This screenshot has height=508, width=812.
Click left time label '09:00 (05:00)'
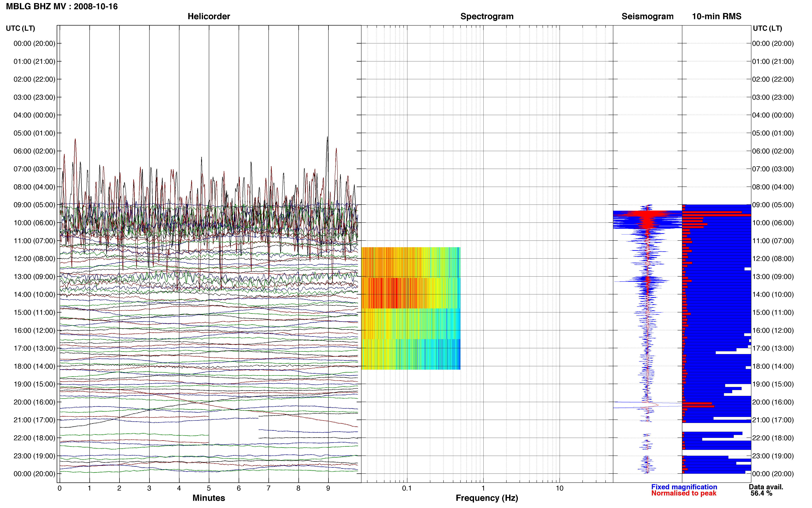(34, 205)
